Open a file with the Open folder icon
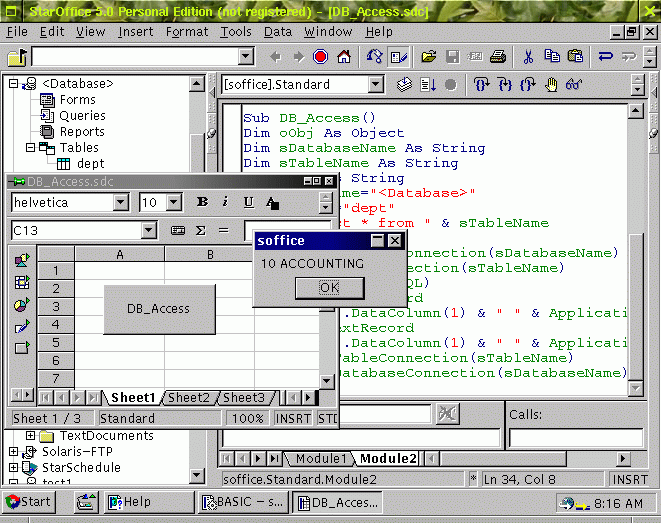The height and width of the screenshot is (523, 661). pos(429,56)
